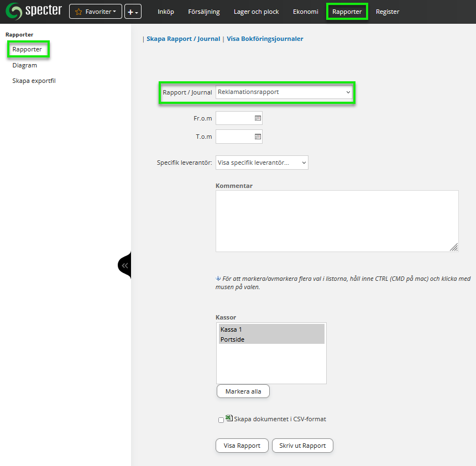Screen dimensions: 476x466
Task: Expand the Specifik leverantör dropdown
Action: coord(261,163)
